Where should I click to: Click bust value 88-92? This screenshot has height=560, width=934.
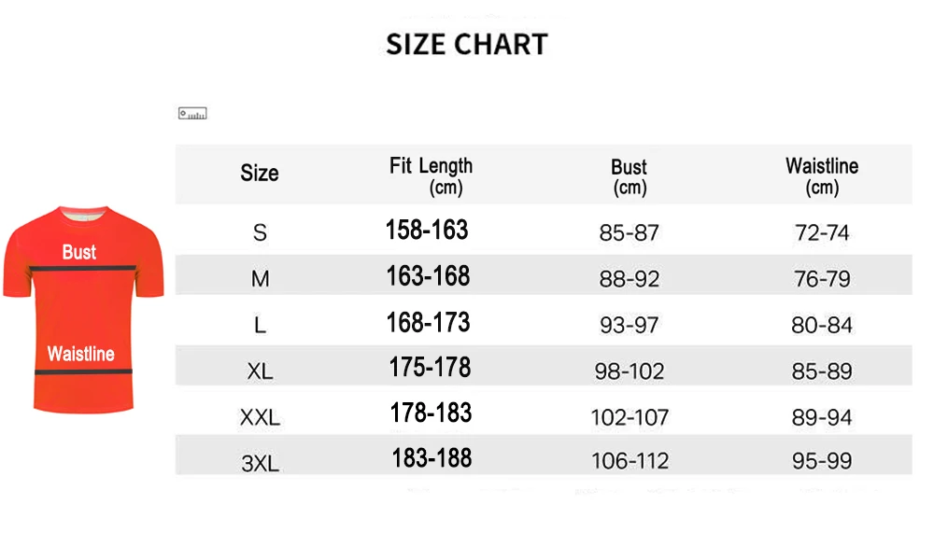(x=630, y=278)
